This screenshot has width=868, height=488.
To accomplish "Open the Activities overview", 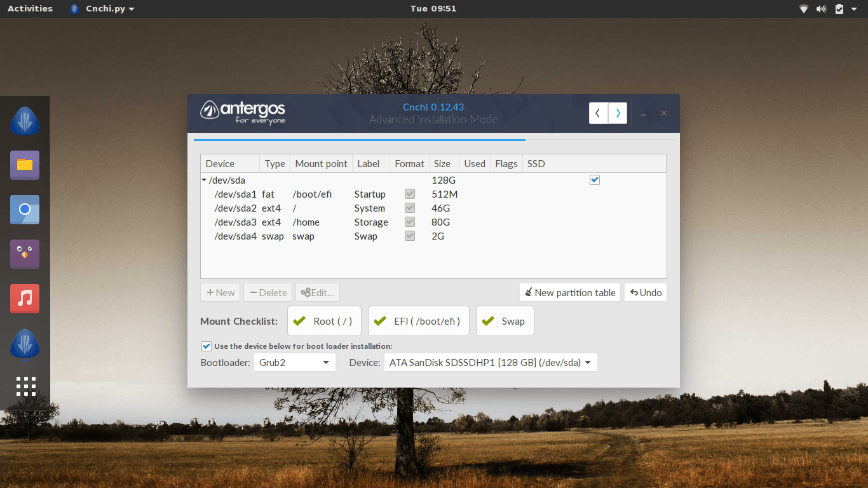I will point(30,9).
